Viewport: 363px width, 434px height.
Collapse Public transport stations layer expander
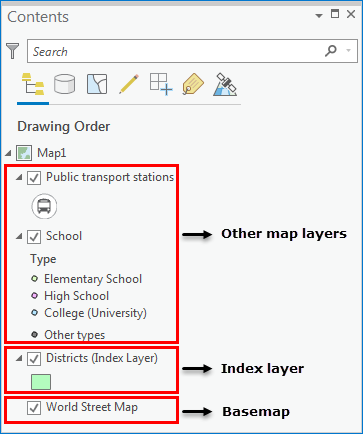click(x=19, y=178)
